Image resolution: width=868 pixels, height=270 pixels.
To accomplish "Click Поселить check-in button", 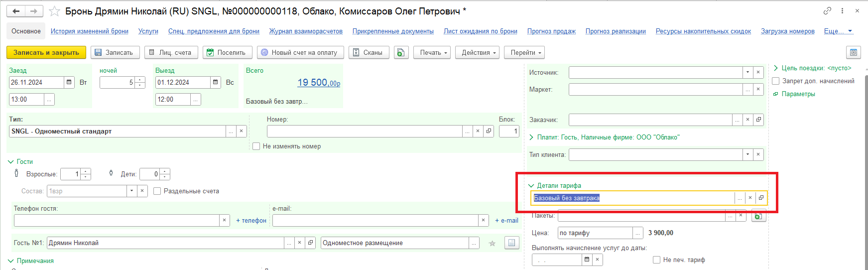I will point(228,52).
